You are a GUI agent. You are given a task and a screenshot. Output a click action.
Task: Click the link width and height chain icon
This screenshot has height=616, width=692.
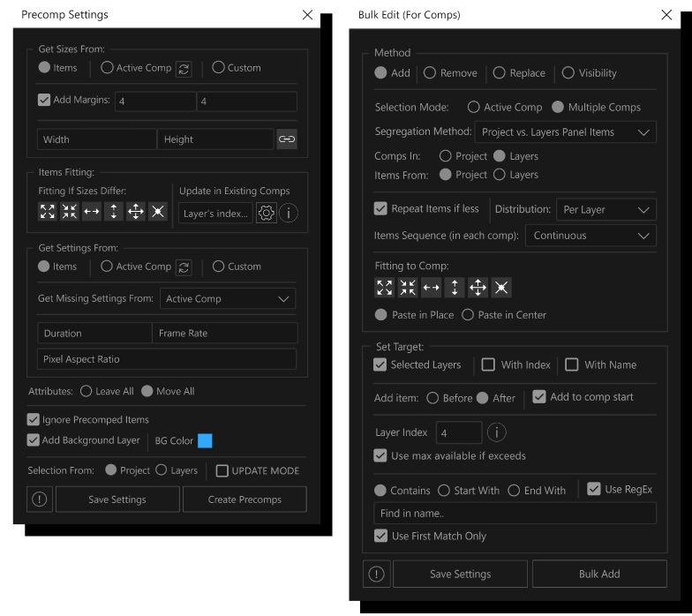coord(286,139)
